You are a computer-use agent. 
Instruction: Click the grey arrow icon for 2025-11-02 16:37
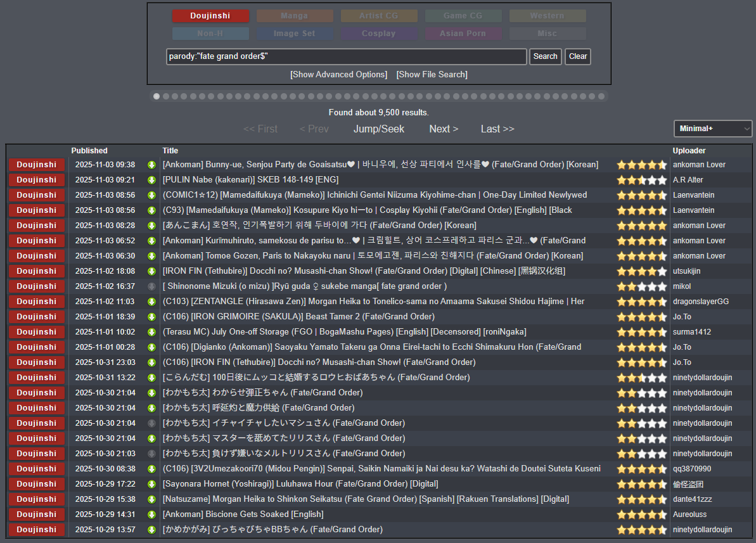point(151,286)
